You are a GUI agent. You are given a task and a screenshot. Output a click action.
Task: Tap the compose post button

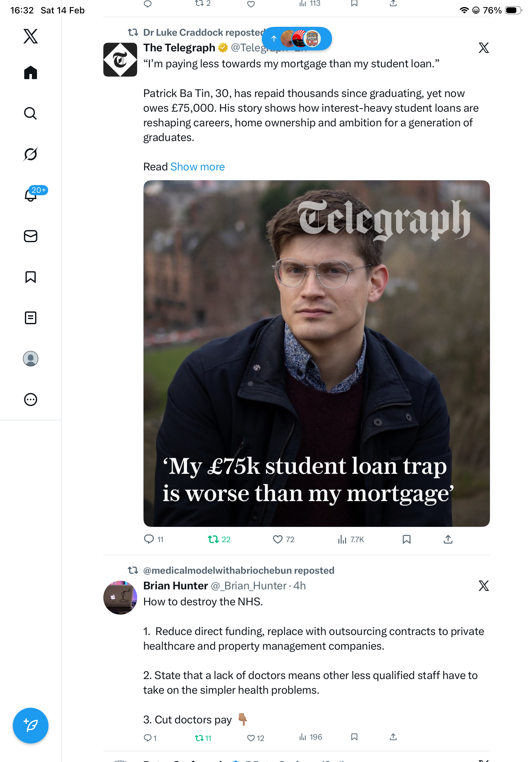(x=31, y=726)
